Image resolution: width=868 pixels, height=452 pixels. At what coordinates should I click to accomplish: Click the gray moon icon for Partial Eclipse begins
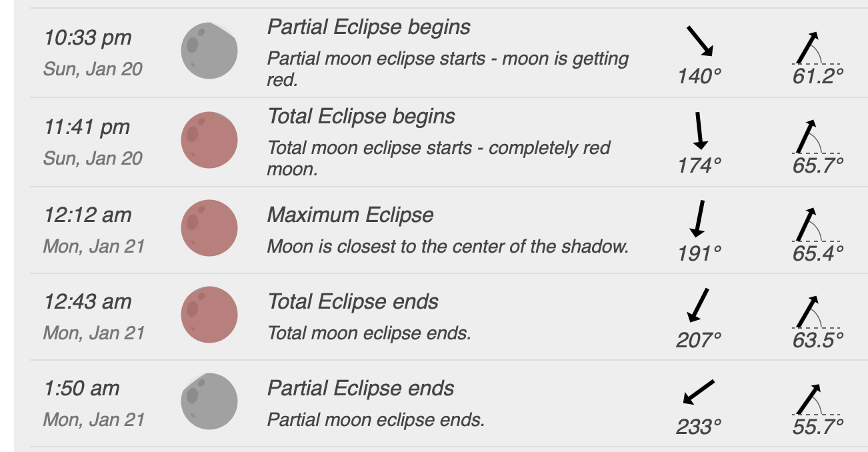[209, 51]
